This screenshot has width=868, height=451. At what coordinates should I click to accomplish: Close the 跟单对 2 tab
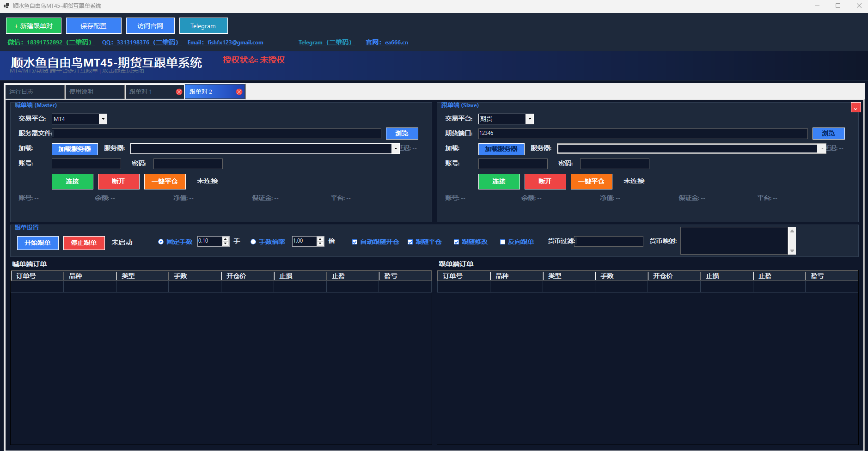click(x=239, y=92)
